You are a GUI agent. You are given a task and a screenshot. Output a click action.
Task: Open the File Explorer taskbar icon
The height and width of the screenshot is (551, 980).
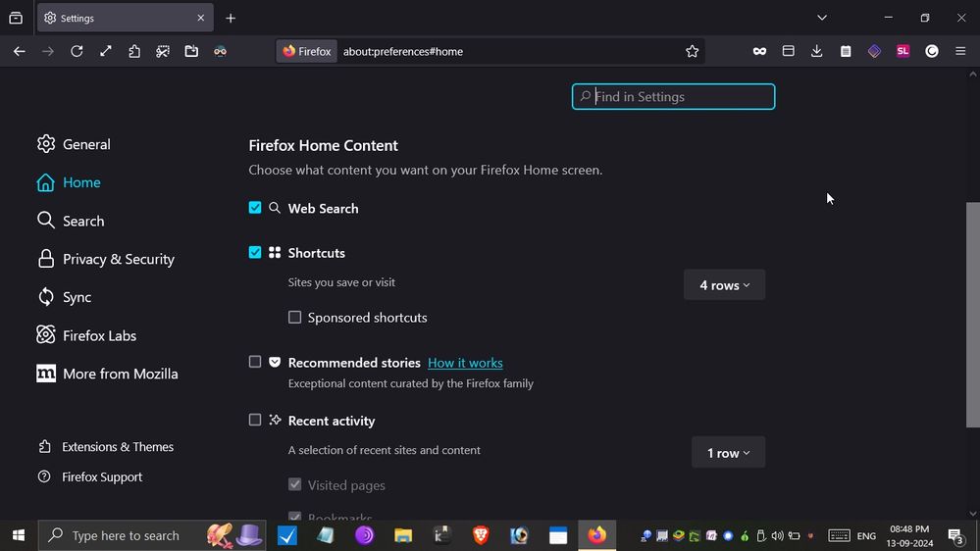pyautogui.click(x=403, y=535)
